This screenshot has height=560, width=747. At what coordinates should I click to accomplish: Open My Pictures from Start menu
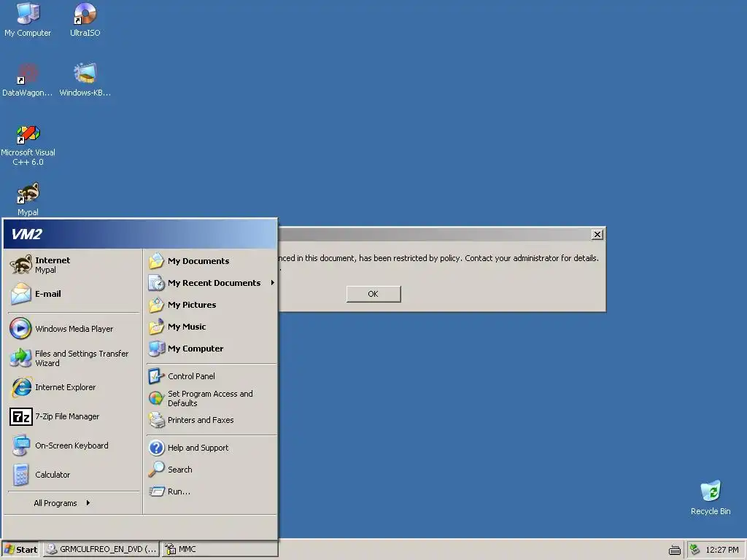211,305
